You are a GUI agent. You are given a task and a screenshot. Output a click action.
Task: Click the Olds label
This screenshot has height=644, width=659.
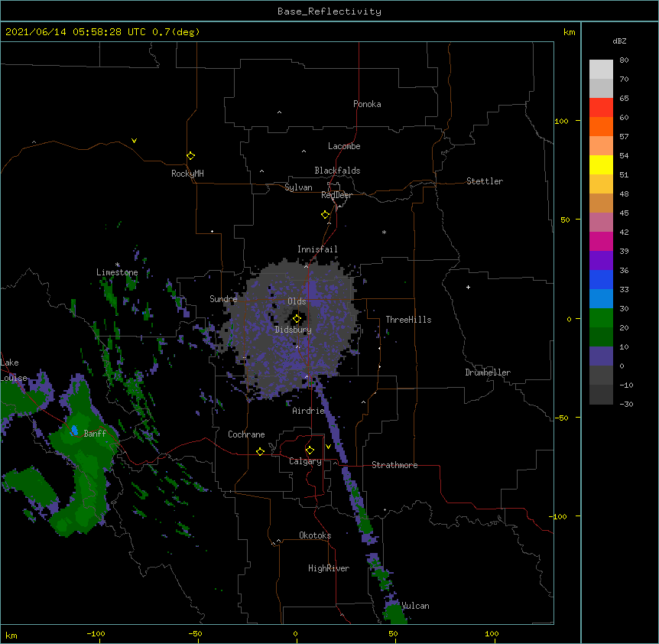click(x=297, y=301)
